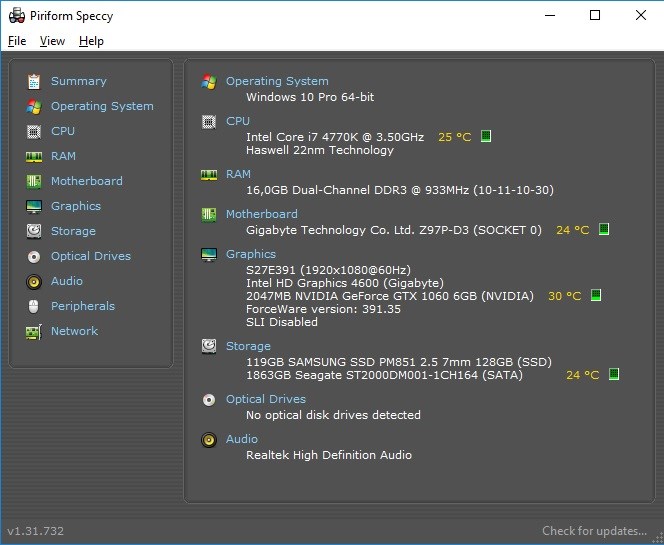Click the Motherboard heading in main panel
Screen dimensions: 664x545
tap(262, 214)
